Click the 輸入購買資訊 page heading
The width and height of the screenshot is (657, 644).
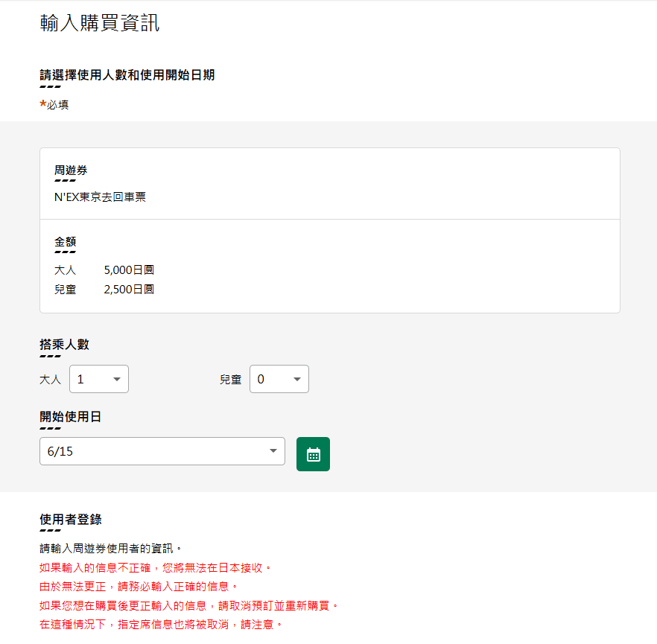point(99,23)
